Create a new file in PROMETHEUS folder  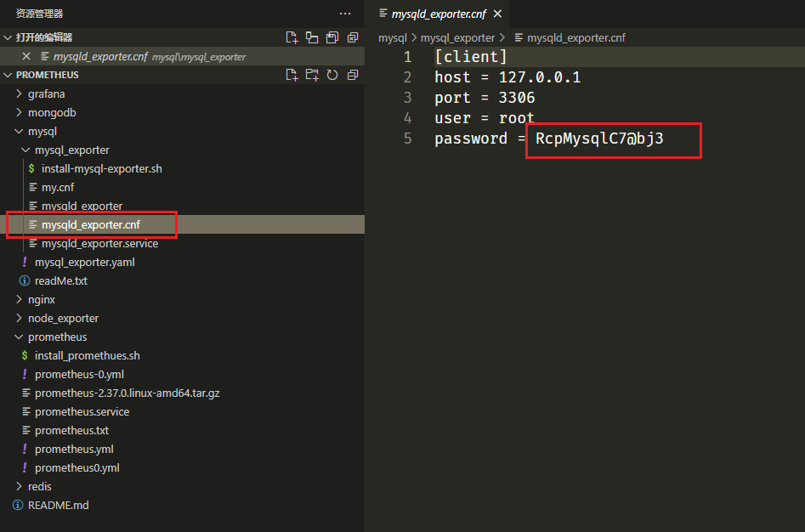click(292, 75)
